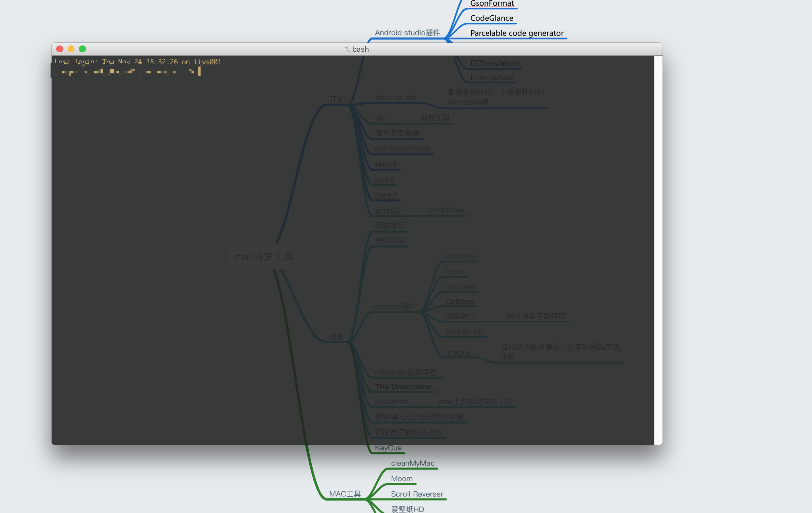Select the dimmed sketch node
The image size is (812, 513).
pyautogui.click(x=386, y=164)
